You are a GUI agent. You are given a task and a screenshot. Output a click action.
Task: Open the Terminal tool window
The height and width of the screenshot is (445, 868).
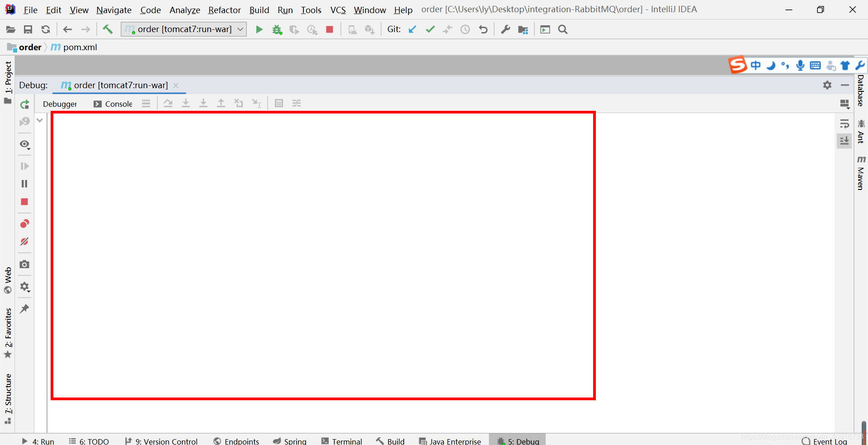(x=342, y=441)
